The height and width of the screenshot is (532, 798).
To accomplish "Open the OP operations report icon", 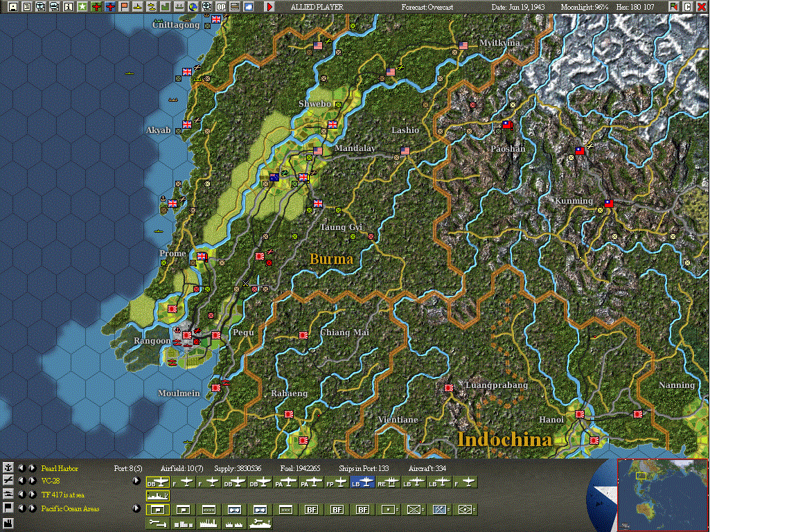I will coord(221,7).
